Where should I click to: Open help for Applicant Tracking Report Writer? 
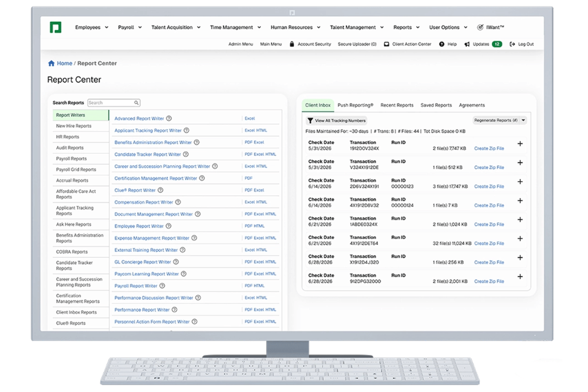(x=186, y=130)
